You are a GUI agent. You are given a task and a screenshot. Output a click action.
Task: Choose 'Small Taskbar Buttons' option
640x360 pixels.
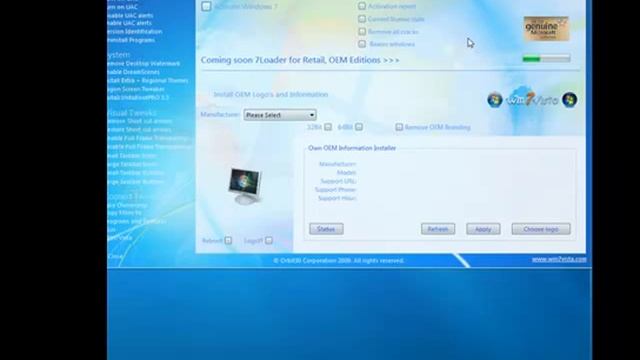coord(136,173)
